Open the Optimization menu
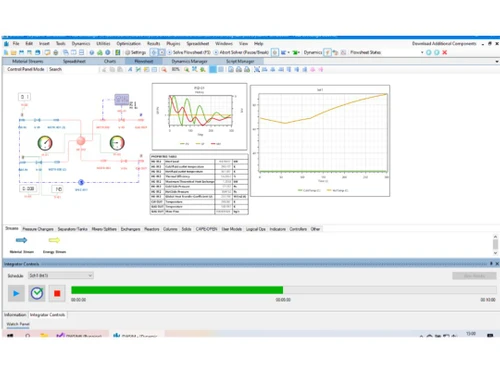The width and height of the screenshot is (500, 375). pos(129,44)
